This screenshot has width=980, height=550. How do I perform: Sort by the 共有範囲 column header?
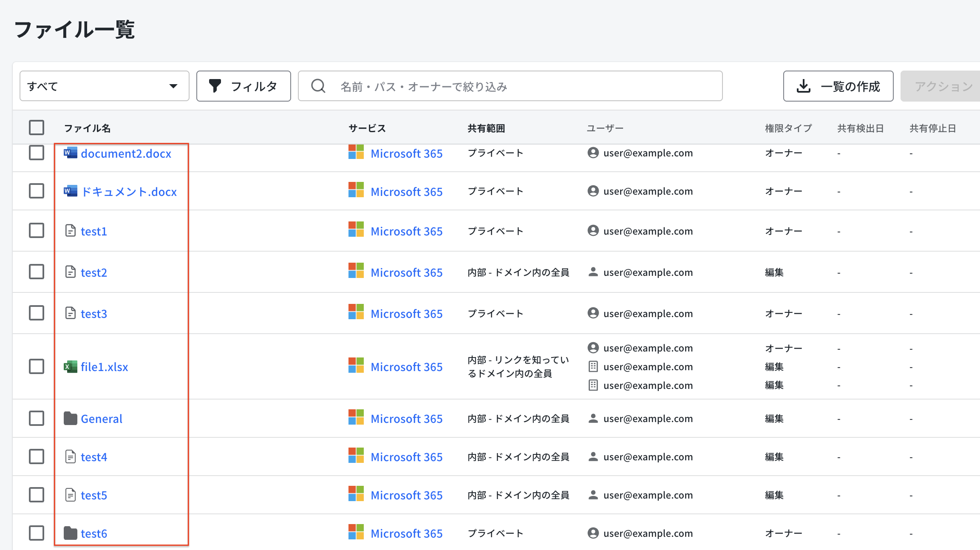pos(486,128)
